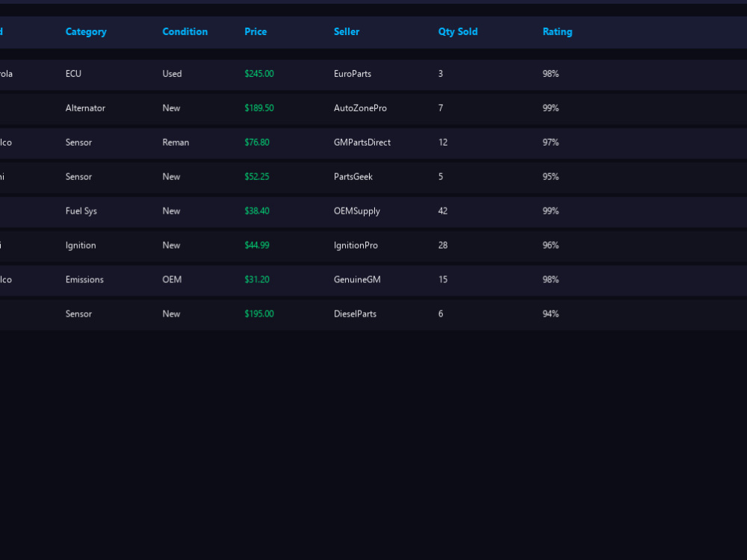Click quantity sold 7 in AutoZonePro row
Viewport: 747px width, 560px height.
point(441,108)
